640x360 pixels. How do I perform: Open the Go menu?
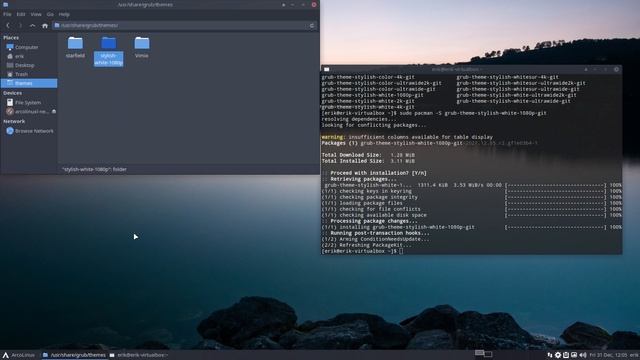point(50,14)
